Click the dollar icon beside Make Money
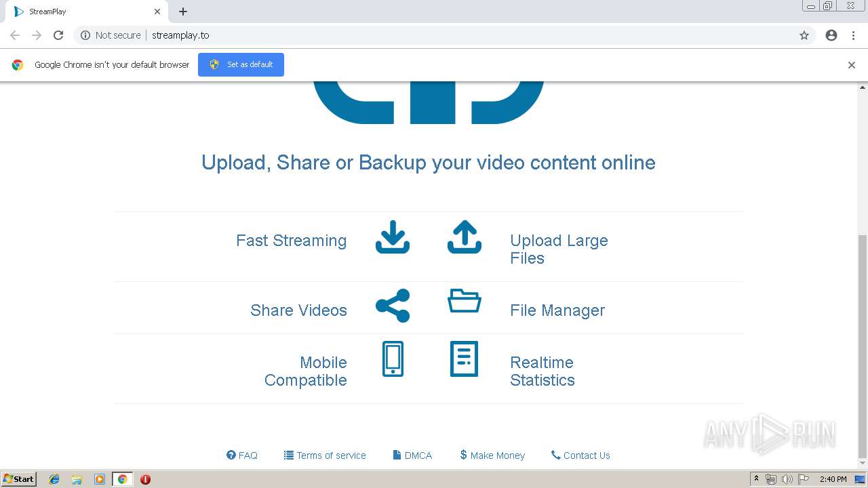Image resolution: width=868 pixels, height=488 pixels. (463, 455)
